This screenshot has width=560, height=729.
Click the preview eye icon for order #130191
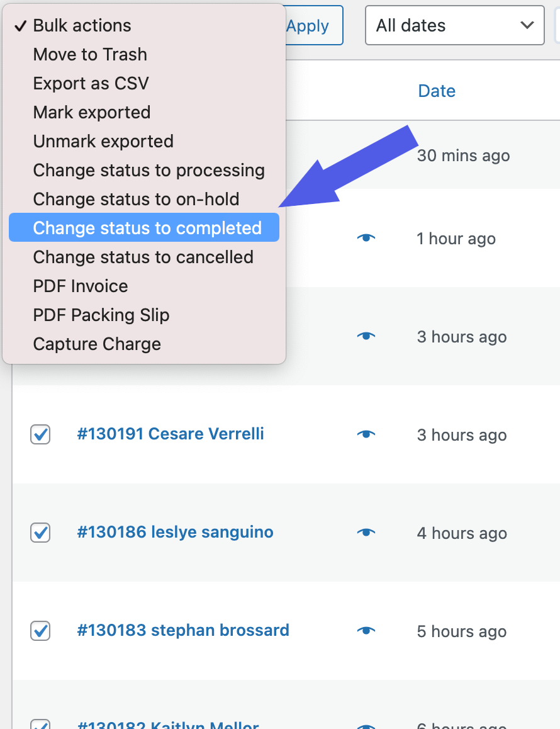coord(366,434)
